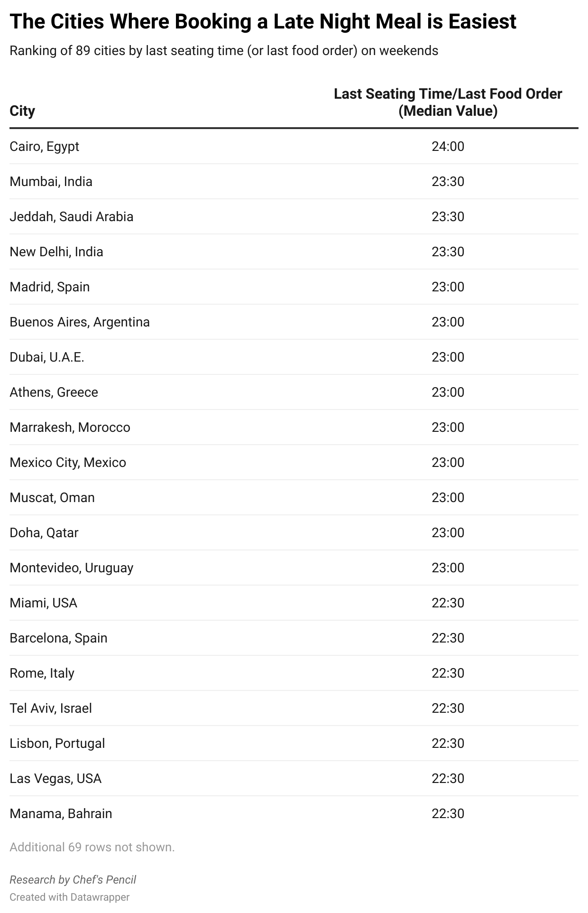Click the Dubai, U.A.E. row

(x=46, y=357)
